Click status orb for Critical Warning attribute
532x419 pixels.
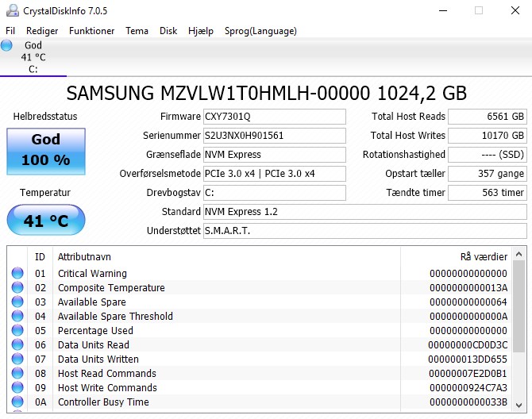pyautogui.click(x=17, y=274)
